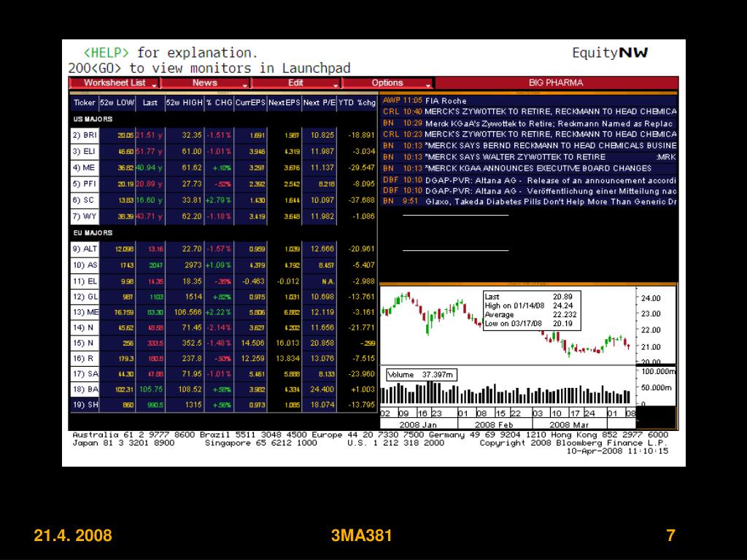Select ticker row 6) SC
This screenshot has width=747, height=560.
pyautogui.click(x=85, y=200)
